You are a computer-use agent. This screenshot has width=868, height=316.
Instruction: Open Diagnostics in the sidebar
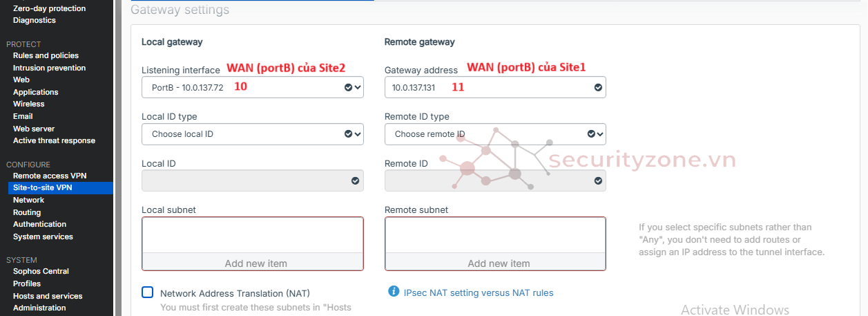click(x=35, y=20)
